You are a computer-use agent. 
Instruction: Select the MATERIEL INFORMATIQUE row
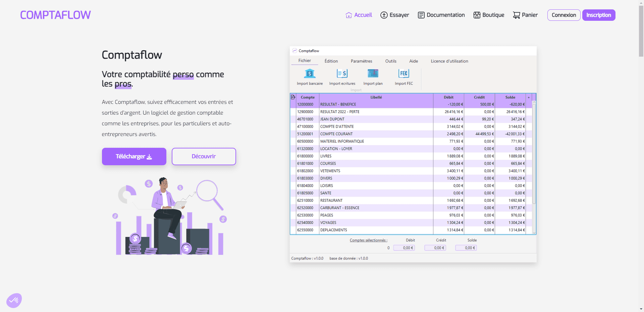411,141
